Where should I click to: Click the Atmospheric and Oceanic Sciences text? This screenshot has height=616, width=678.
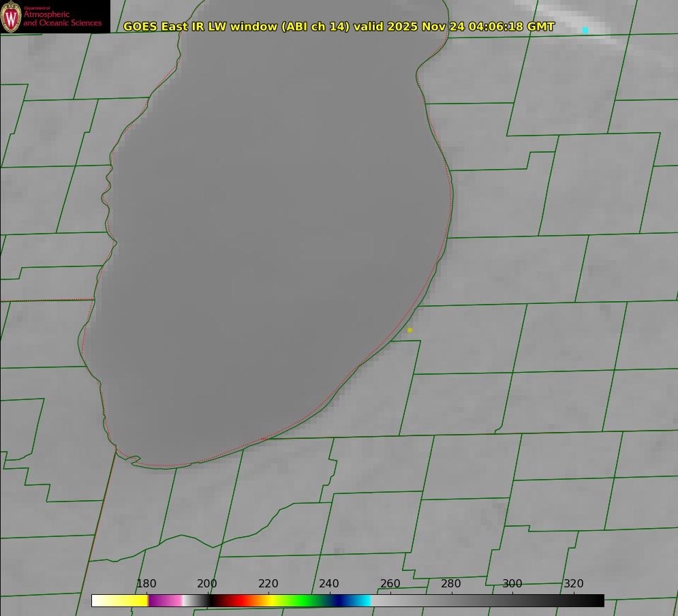point(62,18)
